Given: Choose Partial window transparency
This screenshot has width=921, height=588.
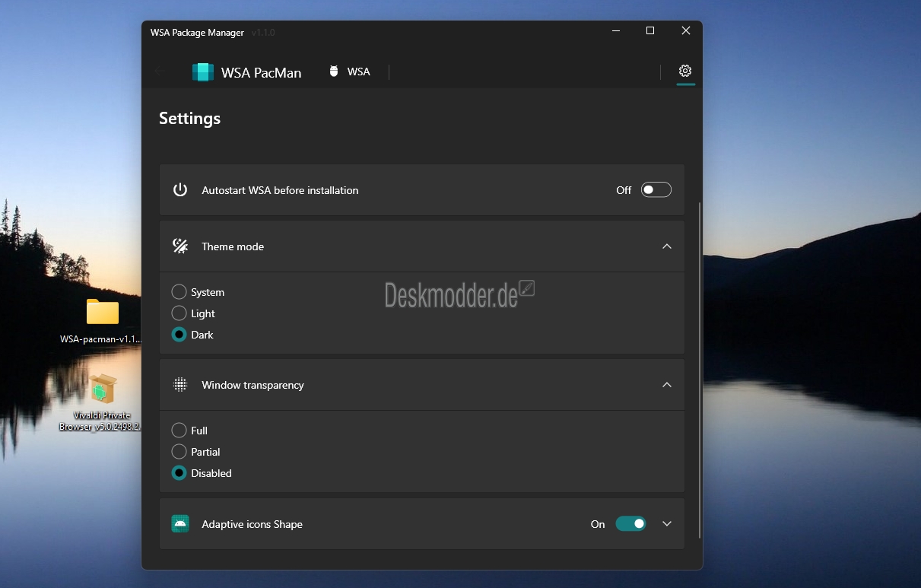Looking at the screenshot, I should tap(179, 451).
